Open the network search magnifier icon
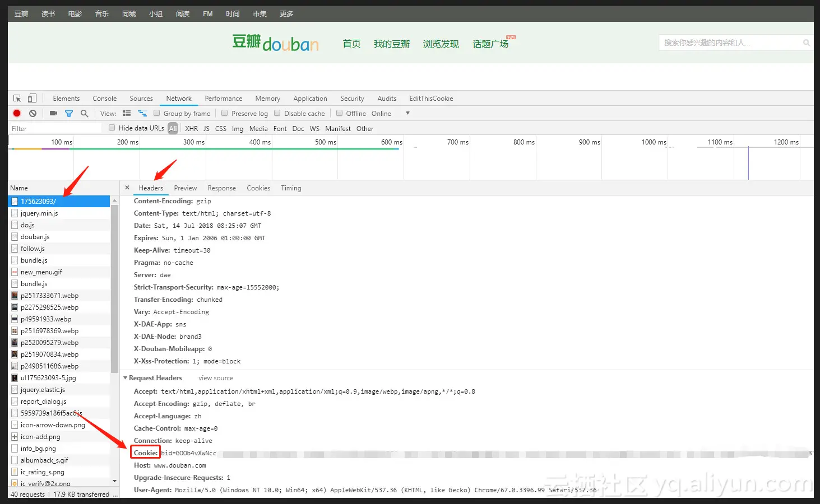Image resolution: width=820 pixels, height=504 pixels. 85,113
